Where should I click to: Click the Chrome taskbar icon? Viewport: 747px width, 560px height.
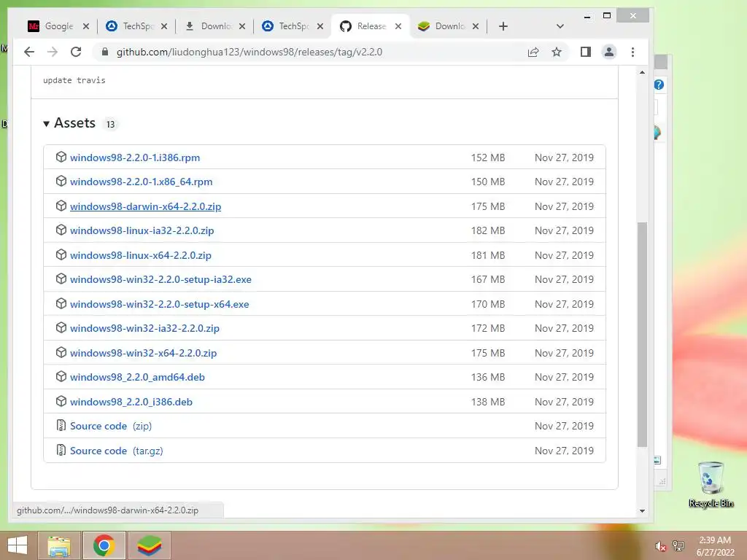[x=104, y=545]
